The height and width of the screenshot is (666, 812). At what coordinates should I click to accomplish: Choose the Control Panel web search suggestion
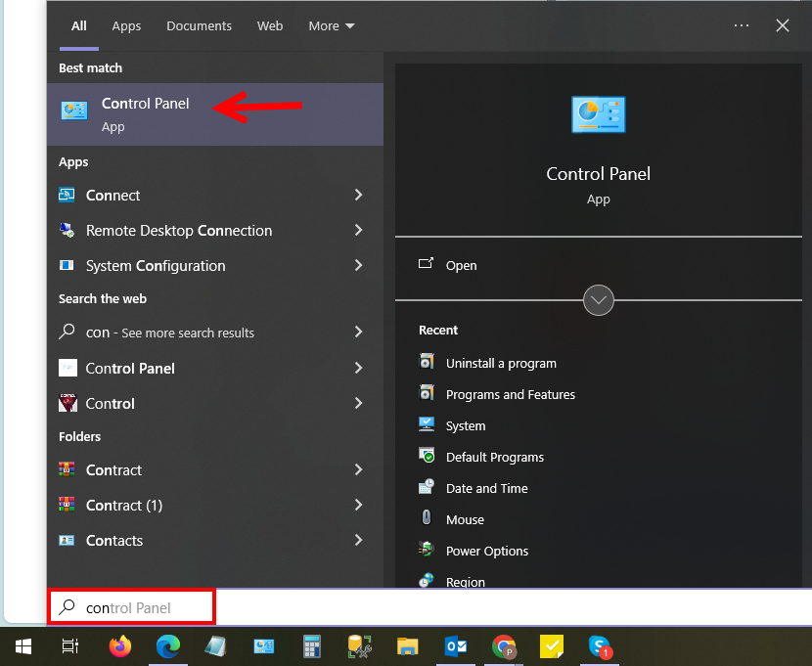(x=215, y=368)
